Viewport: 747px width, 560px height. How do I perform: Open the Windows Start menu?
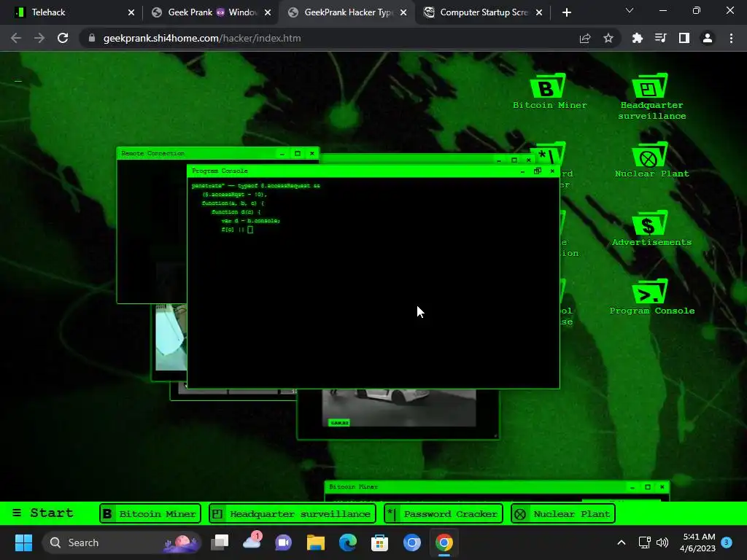pos(23,542)
